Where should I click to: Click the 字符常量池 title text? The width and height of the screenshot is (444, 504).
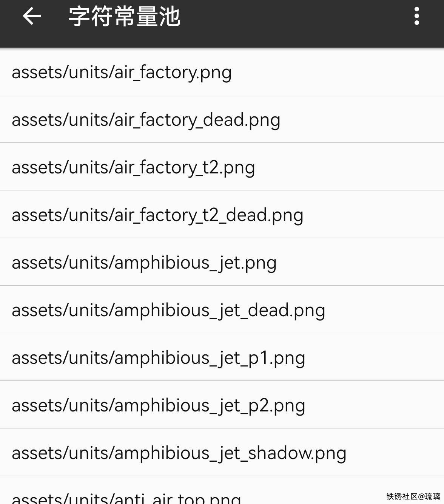[x=124, y=17]
